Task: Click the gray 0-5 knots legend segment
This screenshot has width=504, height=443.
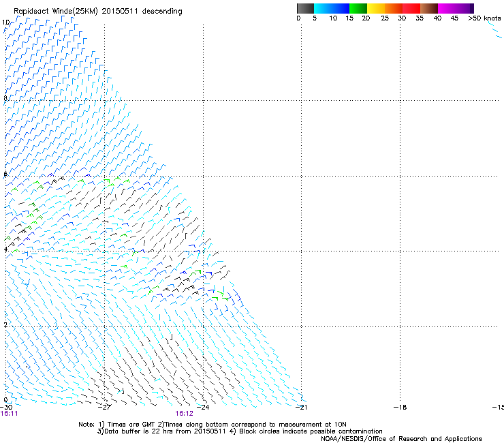Action: (x=305, y=8)
